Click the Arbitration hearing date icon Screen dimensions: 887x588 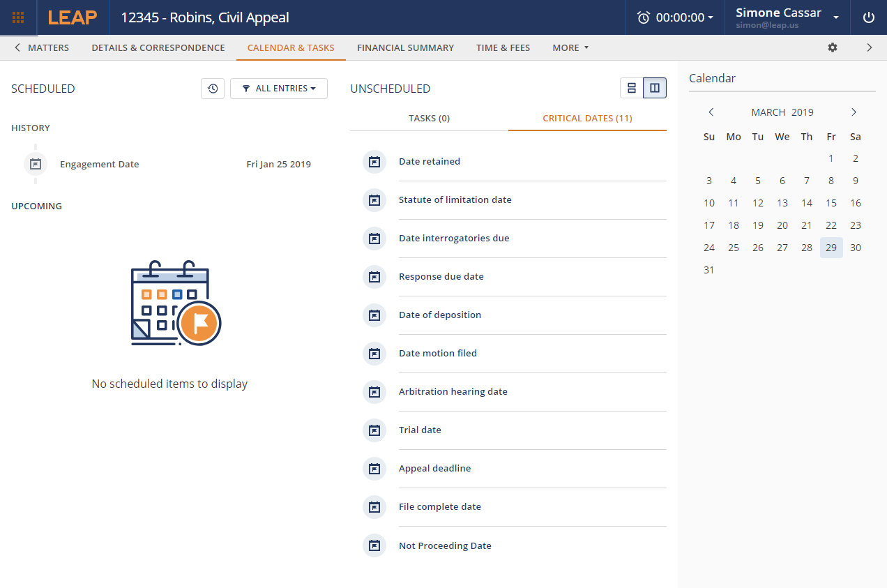coord(374,391)
